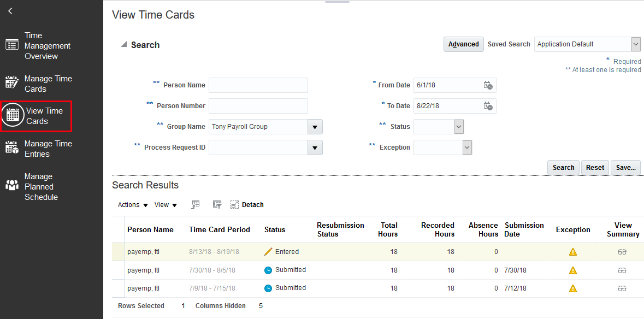Click the Export to Excel icon

pyautogui.click(x=195, y=204)
